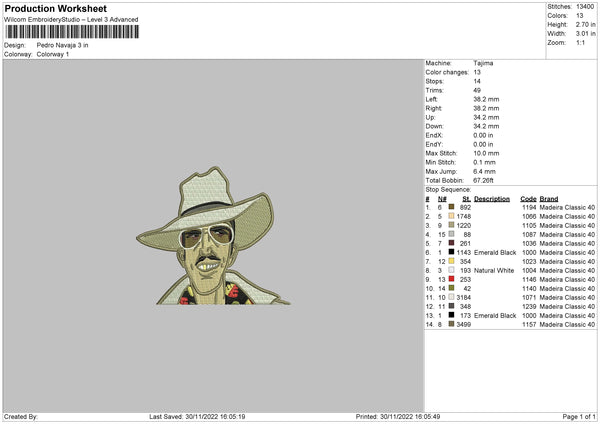
Task: Click the Max Stitch value '10.0 mm'
Action: coord(486,153)
